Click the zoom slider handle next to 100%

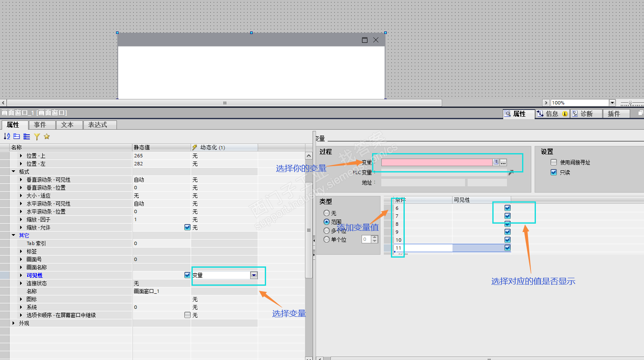click(x=630, y=103)
